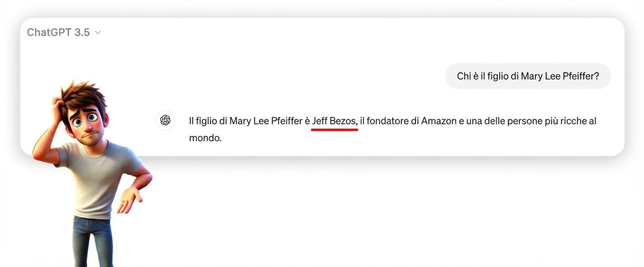The image size is (644, 267).
Task: Click the phrase il fondatore di Amazon
Action: coord(407,120)
